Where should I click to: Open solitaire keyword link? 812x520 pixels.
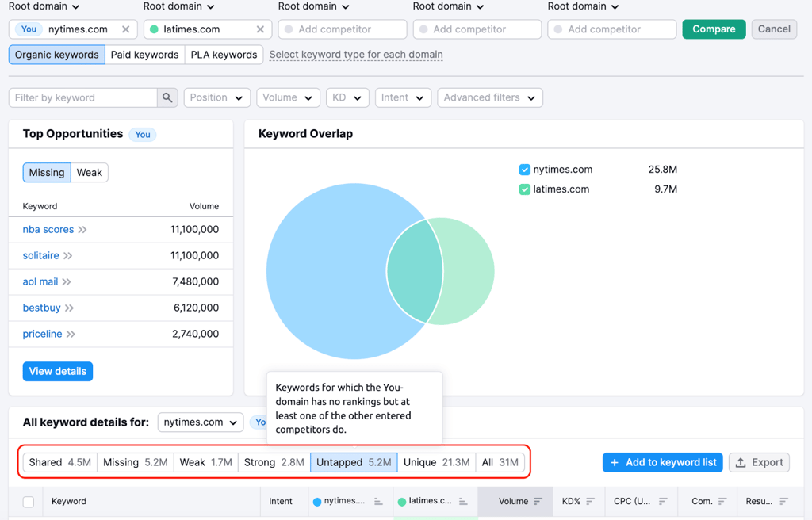(x=41, y=255)
